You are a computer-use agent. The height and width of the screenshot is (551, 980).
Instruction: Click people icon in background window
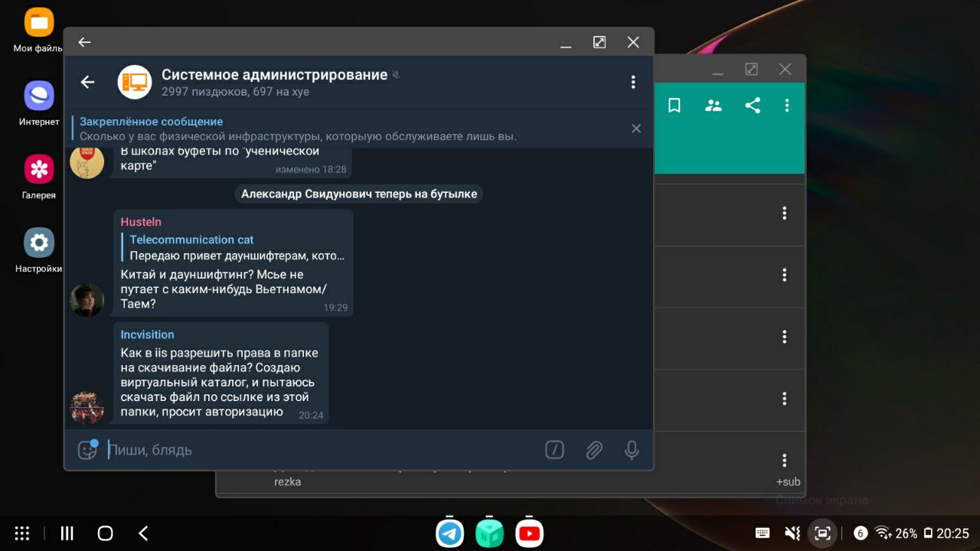[x=714, y=106]
